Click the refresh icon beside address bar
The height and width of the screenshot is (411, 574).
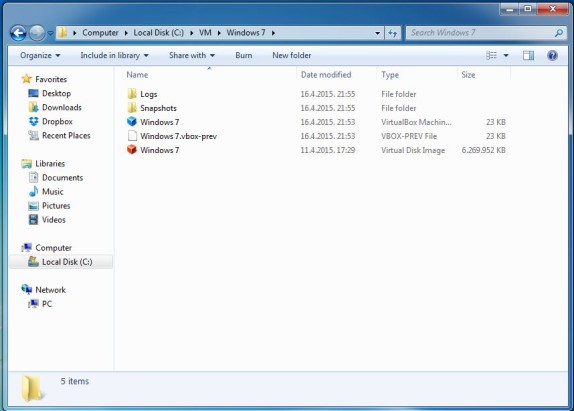(393, 33)
